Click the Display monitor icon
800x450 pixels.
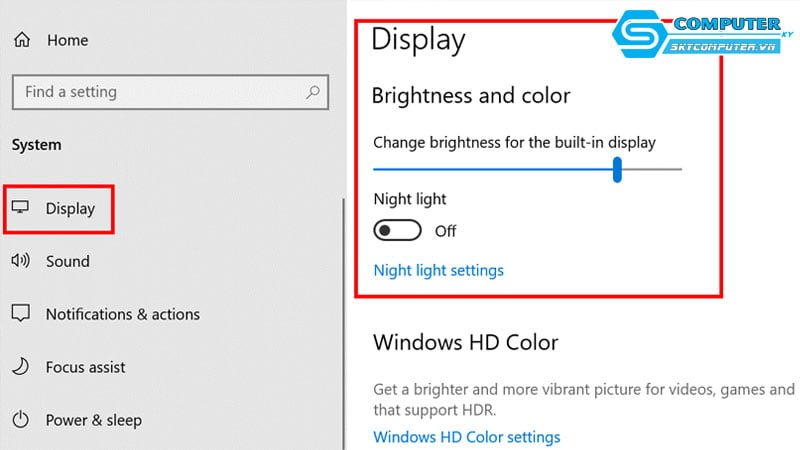point(20,208)
